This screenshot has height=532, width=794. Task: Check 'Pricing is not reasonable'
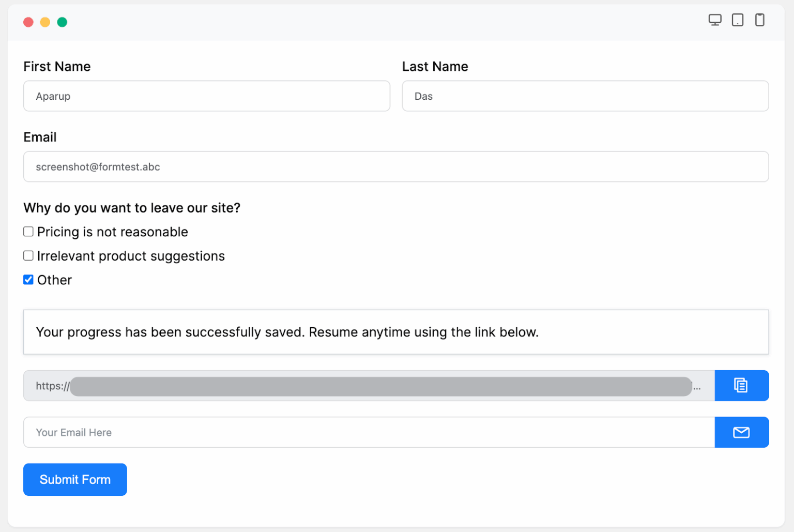(x=28, y=231)
